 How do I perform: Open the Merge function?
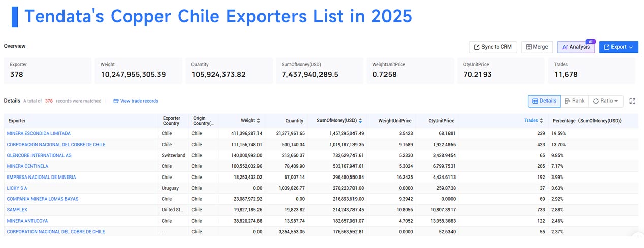[x=537, y=47]
